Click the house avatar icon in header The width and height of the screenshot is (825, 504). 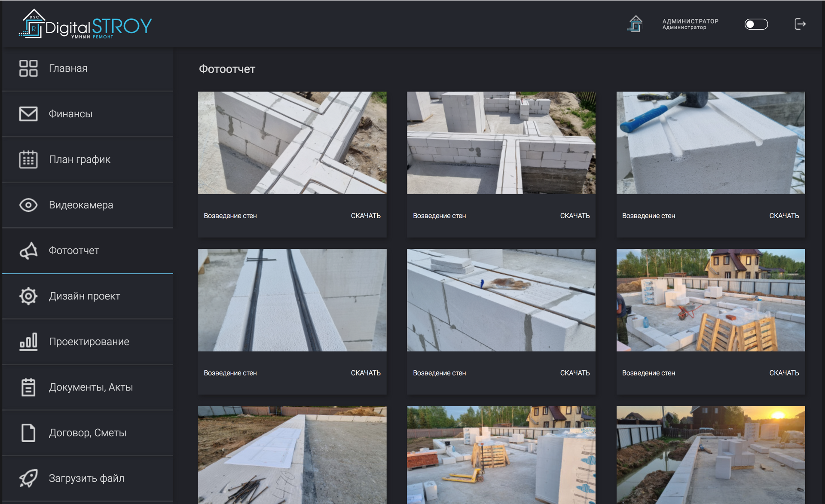(635, 24)
